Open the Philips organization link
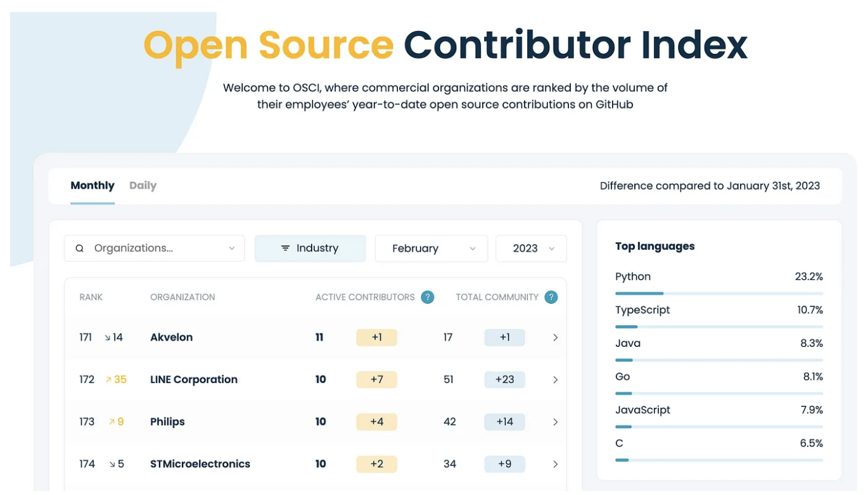 point(167,422)
